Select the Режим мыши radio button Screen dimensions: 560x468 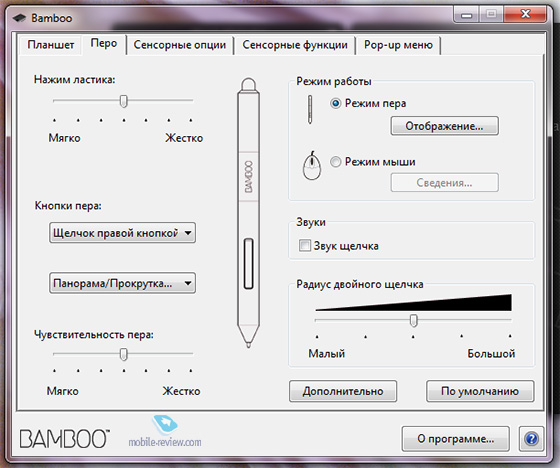(335, 162)
